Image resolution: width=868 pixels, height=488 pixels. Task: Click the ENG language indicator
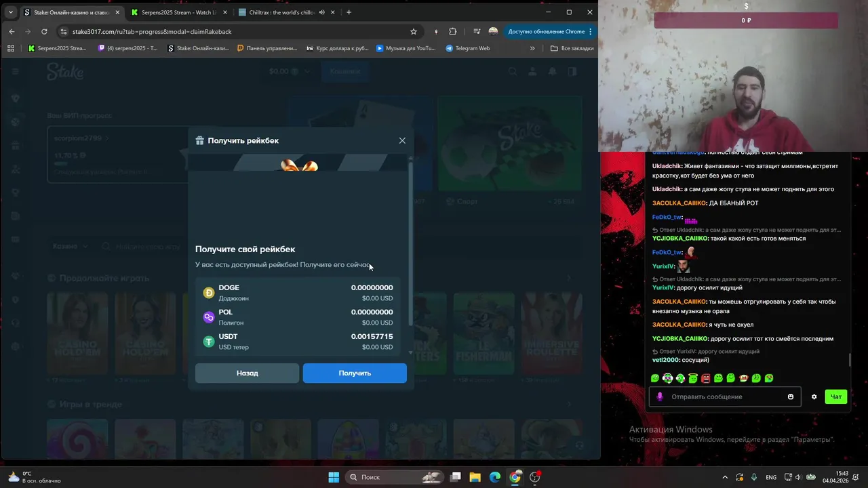coord(771,477)
